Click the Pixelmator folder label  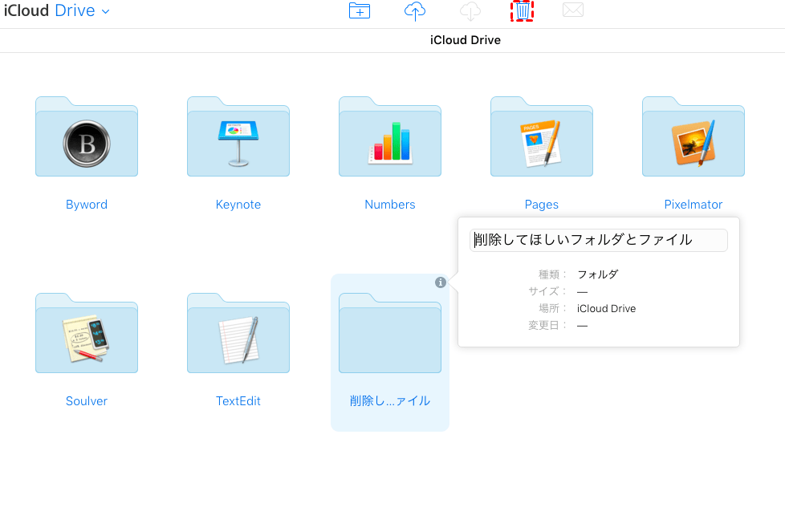click(693, 205)
